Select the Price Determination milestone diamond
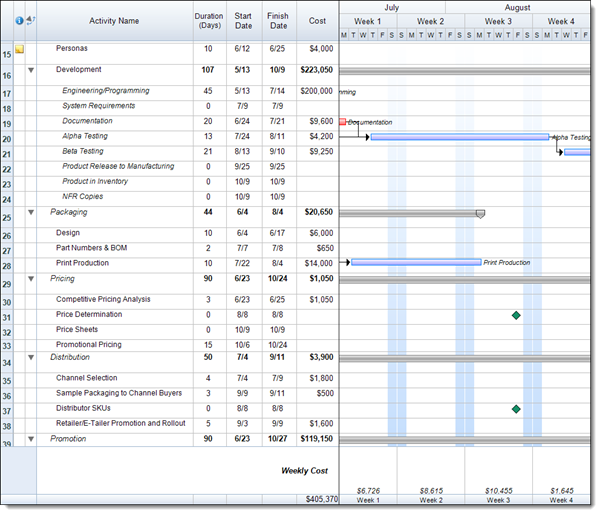 click(x=516, y=315)
